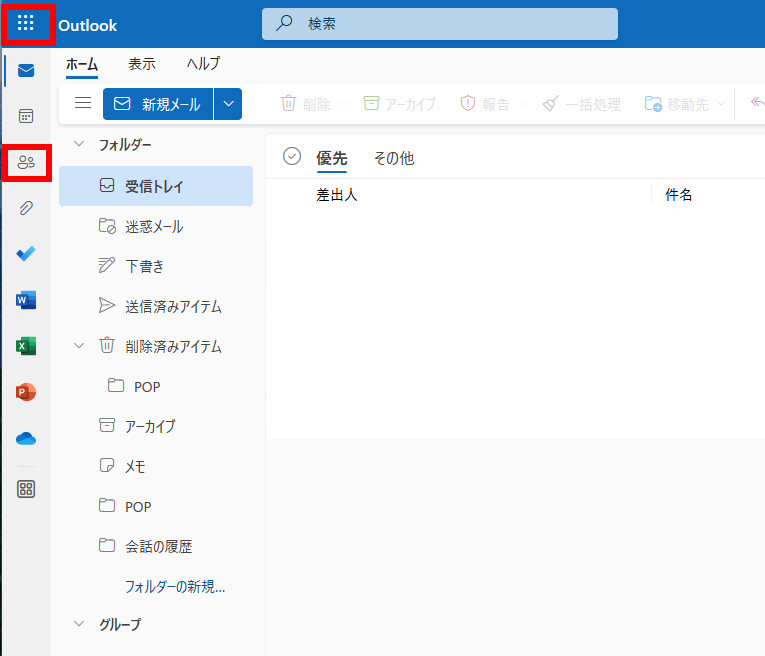
Task: Click the 検索 search box
Action: point(440,24)
